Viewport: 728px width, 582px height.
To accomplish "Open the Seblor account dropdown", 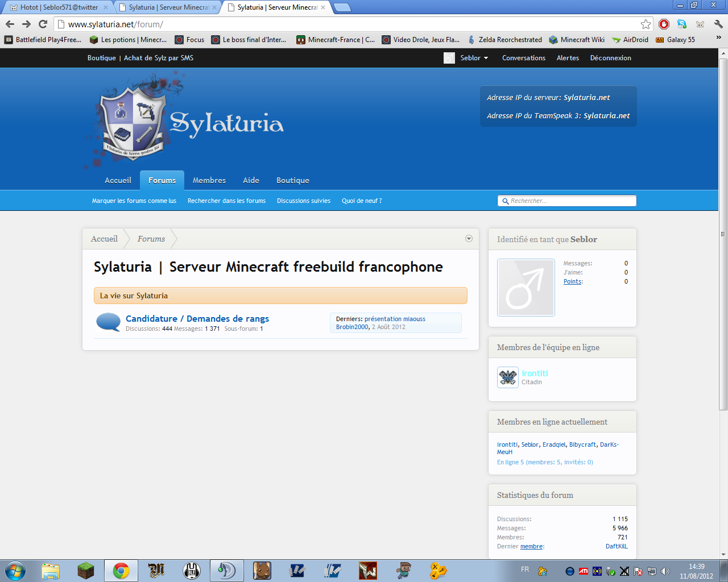I will (x=474, y=58).
